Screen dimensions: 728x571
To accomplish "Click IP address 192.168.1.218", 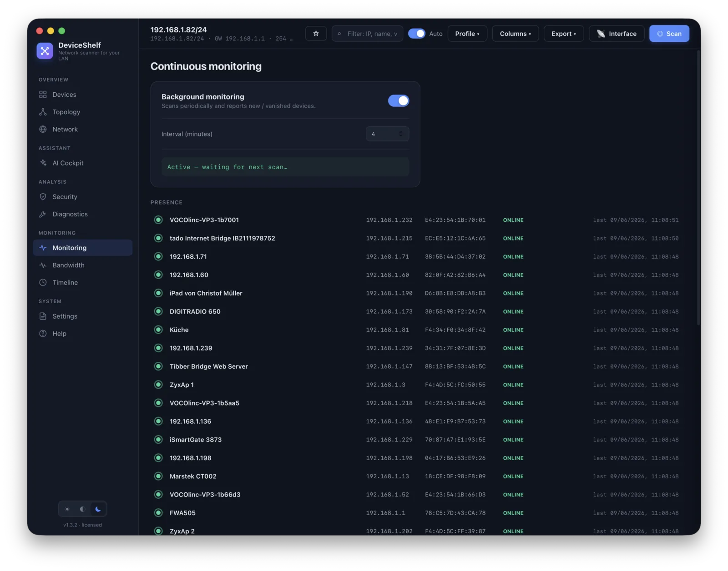I will (x=389, y=403).
